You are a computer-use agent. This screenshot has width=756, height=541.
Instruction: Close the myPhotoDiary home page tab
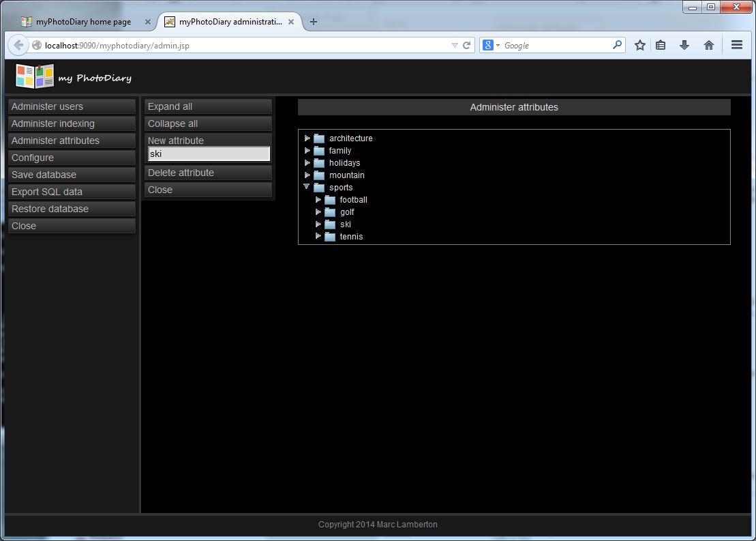click(148, 22)
